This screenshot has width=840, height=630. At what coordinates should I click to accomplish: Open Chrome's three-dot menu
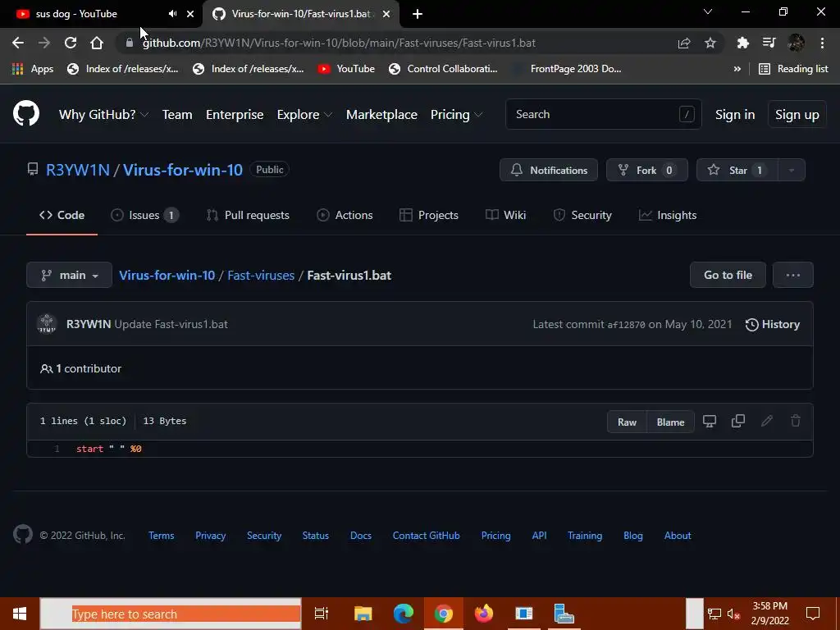point(822,43)
